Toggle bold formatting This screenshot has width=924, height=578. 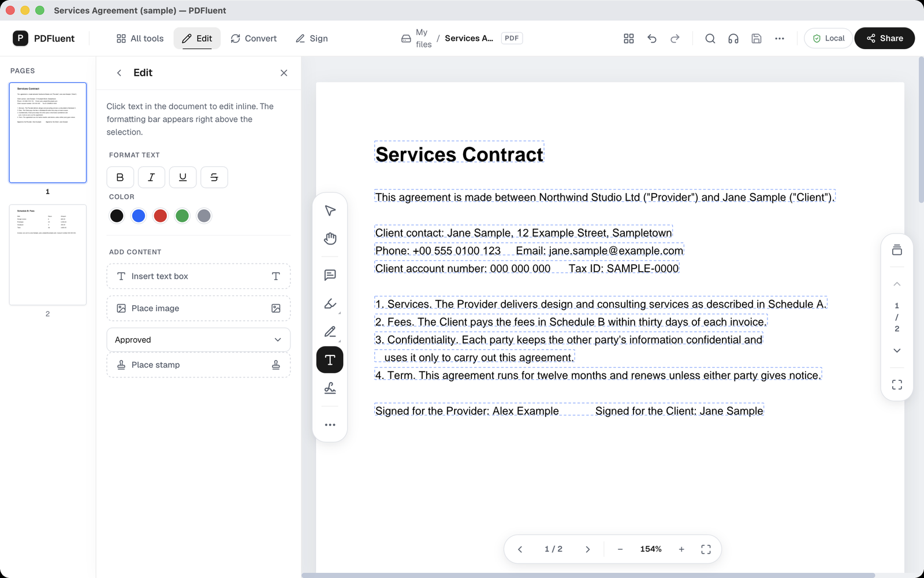coord(120,177)
